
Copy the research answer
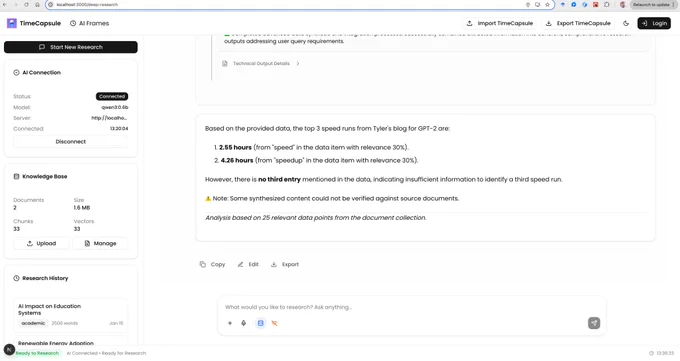click(x=212, y=264)
